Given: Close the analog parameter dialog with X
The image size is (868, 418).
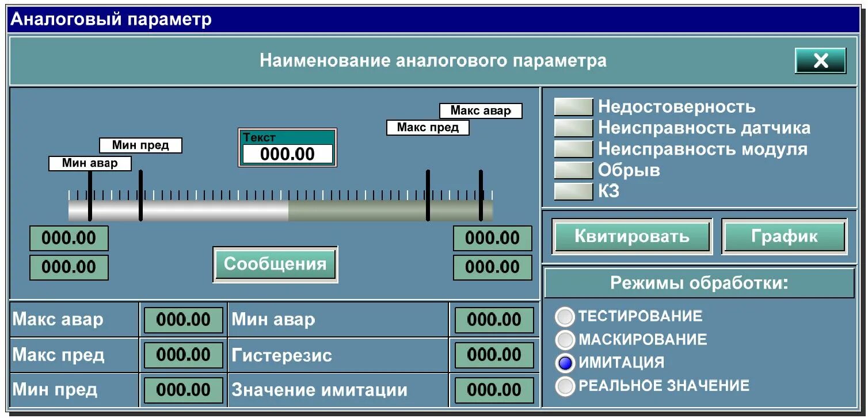Looking at the screenshot, I should point(820,61).
